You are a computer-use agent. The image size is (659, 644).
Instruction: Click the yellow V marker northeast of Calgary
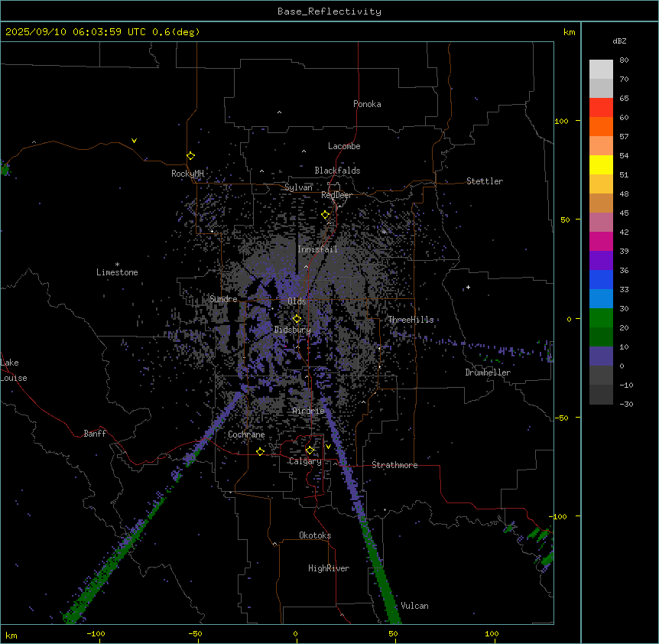point(328,447)
